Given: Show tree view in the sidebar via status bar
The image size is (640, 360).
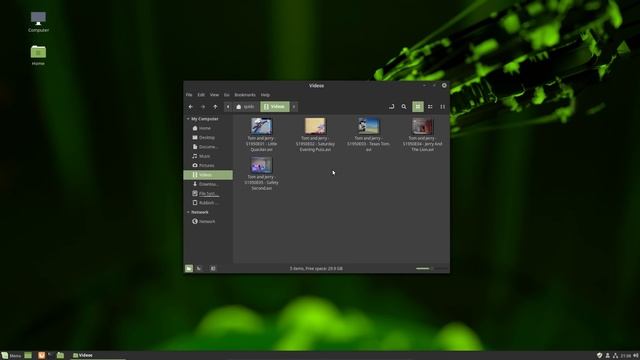Looking at the screenshot, I should (x=199, y=268).
